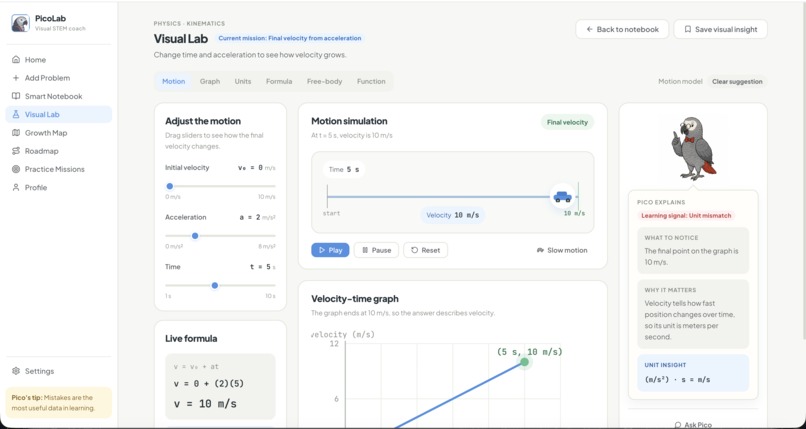This screenshot has width=806, height=429.
Task: Open Settings in sidebar
Action: pyautogui.click(x=59, y=371)
